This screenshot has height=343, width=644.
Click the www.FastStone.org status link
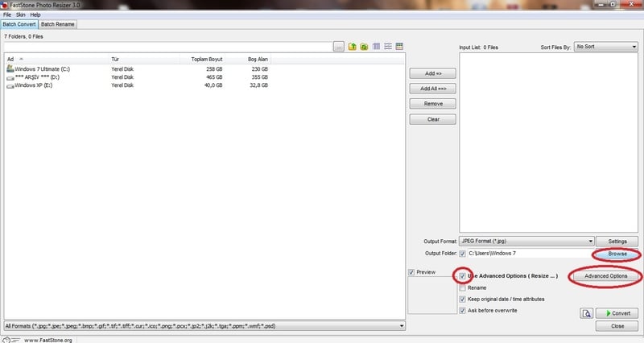[x=48, y=340]
